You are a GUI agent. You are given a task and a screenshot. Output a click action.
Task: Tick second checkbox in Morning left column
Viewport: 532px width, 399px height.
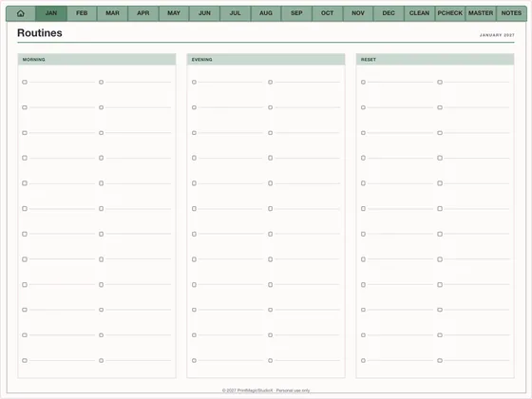25,107
